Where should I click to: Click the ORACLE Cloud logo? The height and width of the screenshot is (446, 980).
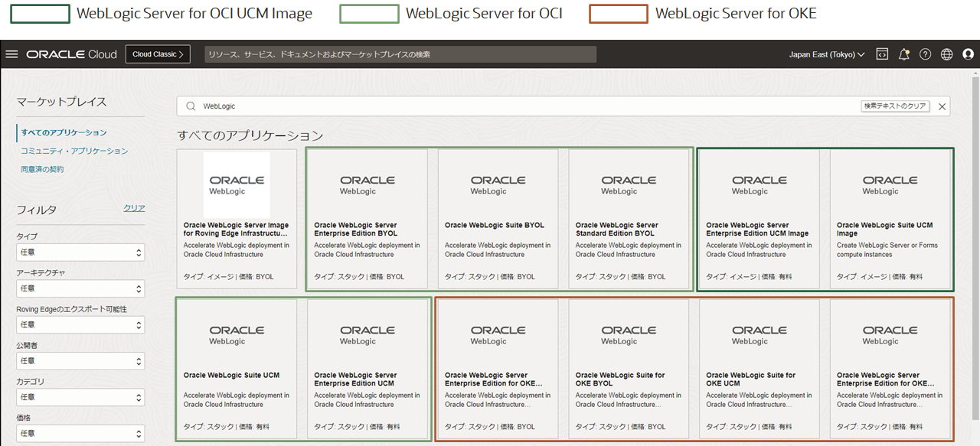71,54
